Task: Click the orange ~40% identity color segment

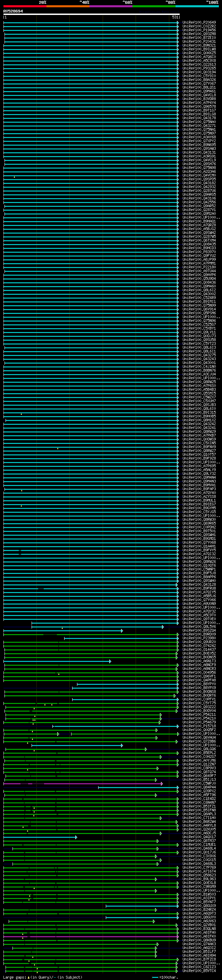Action: pyautogui.click(x=68, y=6)
